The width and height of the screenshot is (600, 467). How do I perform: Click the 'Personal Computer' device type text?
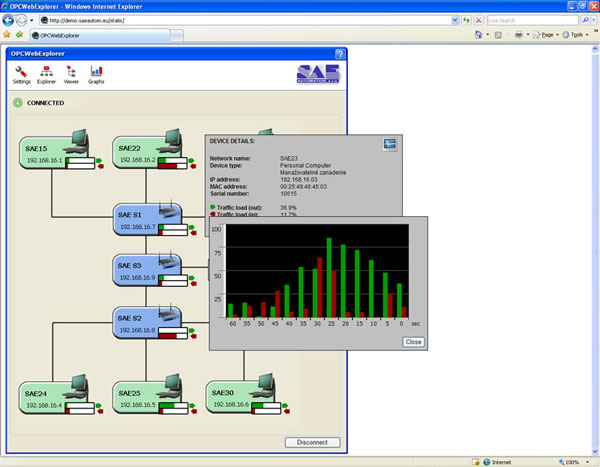[x=305, y=165]
